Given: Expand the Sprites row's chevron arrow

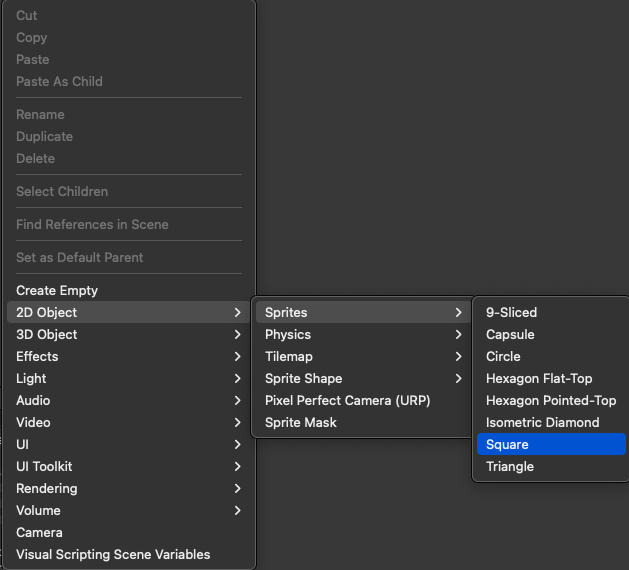Looking at the screenshot, I should (459, 312).
